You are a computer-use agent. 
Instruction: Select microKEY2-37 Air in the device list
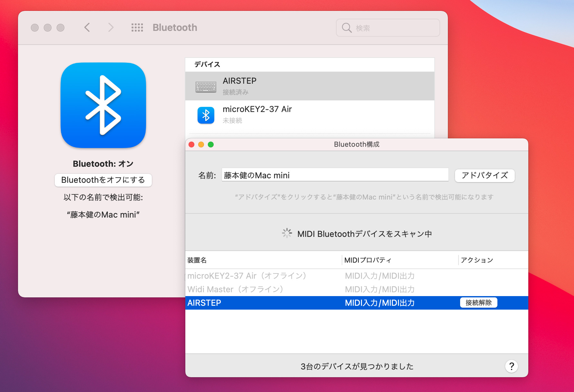310,115
